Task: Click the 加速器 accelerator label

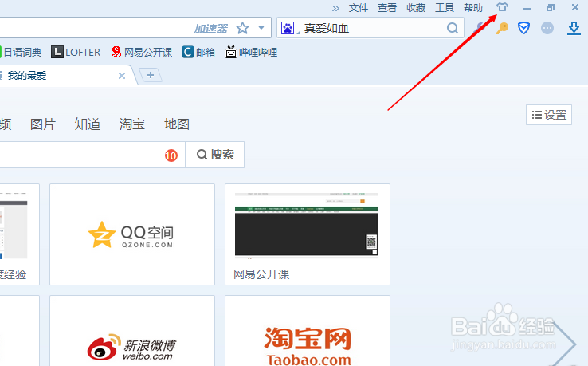Action: [x=211, y=28]
